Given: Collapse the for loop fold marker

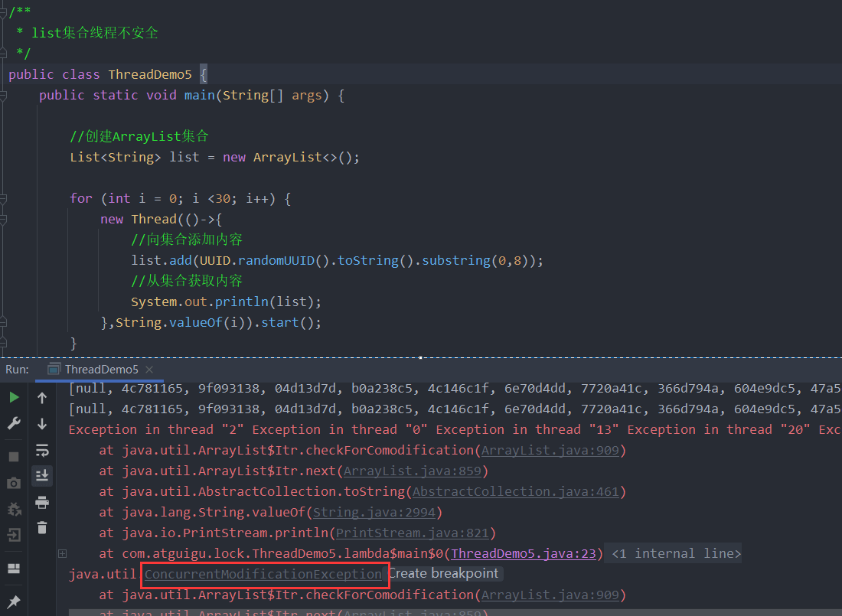Looking at the screenshot, I should pyautogui.click(x=3, y=199).
